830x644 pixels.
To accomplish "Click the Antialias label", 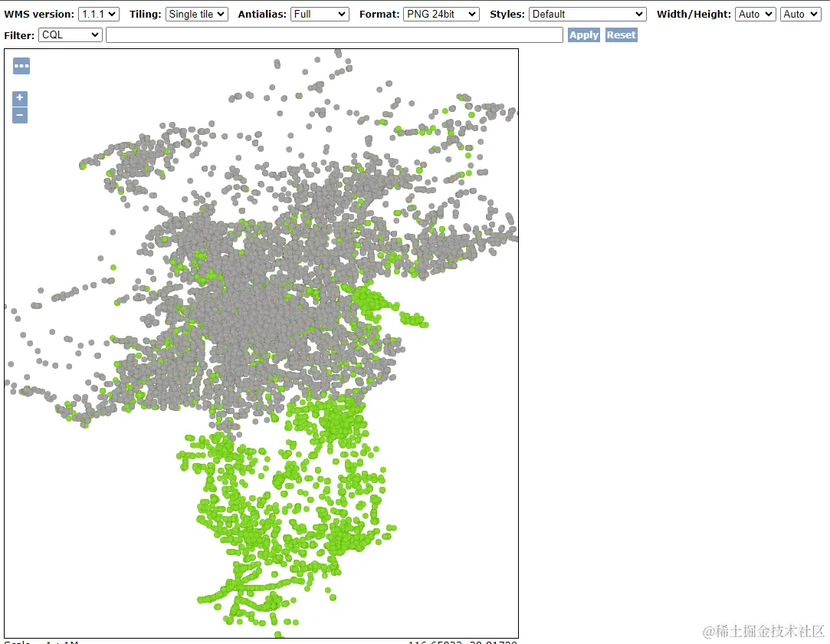I will (x=262, y=15).
